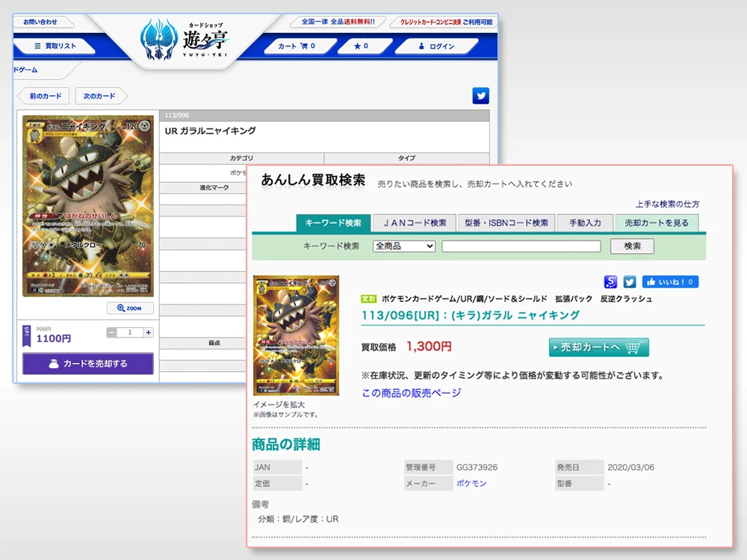
Task: Click the ログイン login button
Action: [437, 46]
